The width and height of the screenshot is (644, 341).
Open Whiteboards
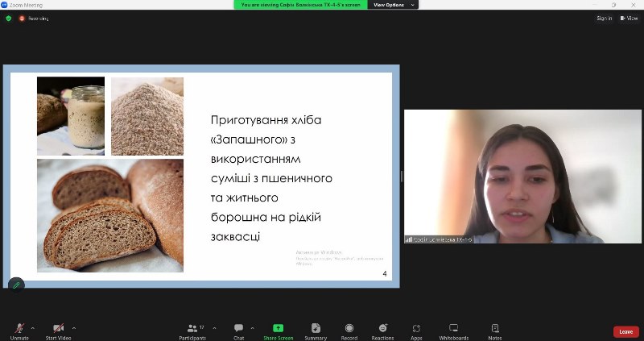click(x=453, y=329)
